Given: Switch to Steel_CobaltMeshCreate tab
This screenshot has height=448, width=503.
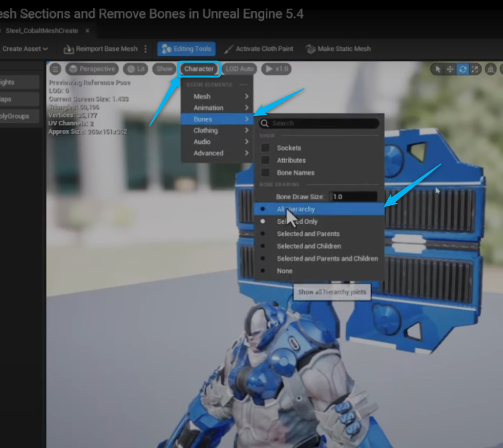Looking at the screenshot, I should click(x=41, y=31).
